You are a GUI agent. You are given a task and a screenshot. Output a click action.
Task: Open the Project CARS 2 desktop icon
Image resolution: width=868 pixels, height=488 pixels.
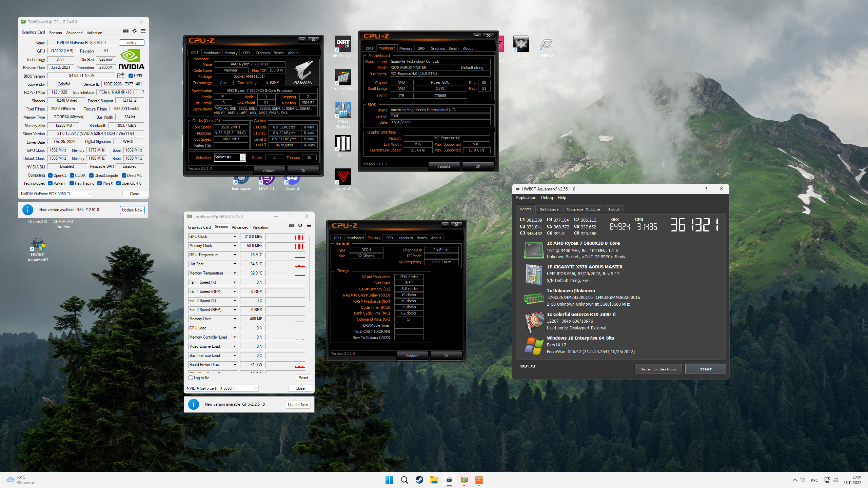[x=343, y=82]
